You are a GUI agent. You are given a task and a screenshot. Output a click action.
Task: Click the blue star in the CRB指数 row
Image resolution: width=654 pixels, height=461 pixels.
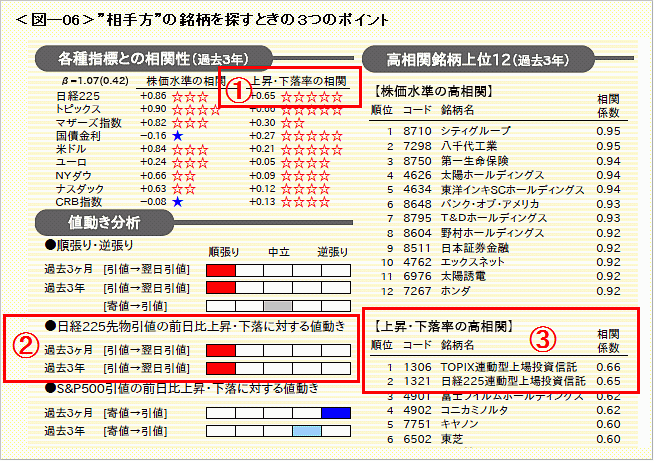click(178, 202)
